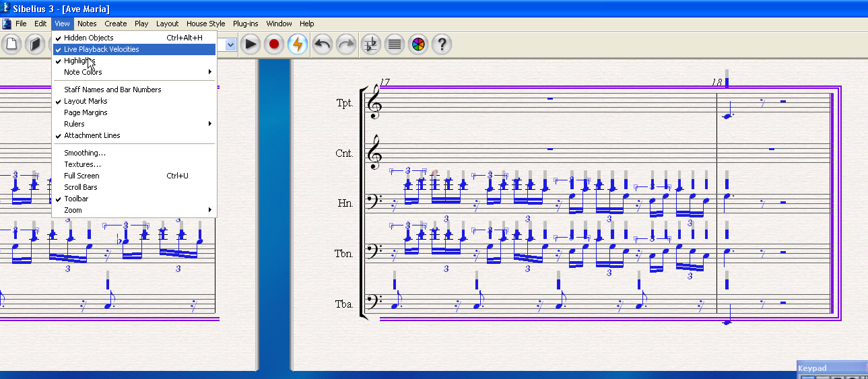This screenshot has height=379, width=868.
Task: Select the Tpt. staff name
Action: pos(344,103)
